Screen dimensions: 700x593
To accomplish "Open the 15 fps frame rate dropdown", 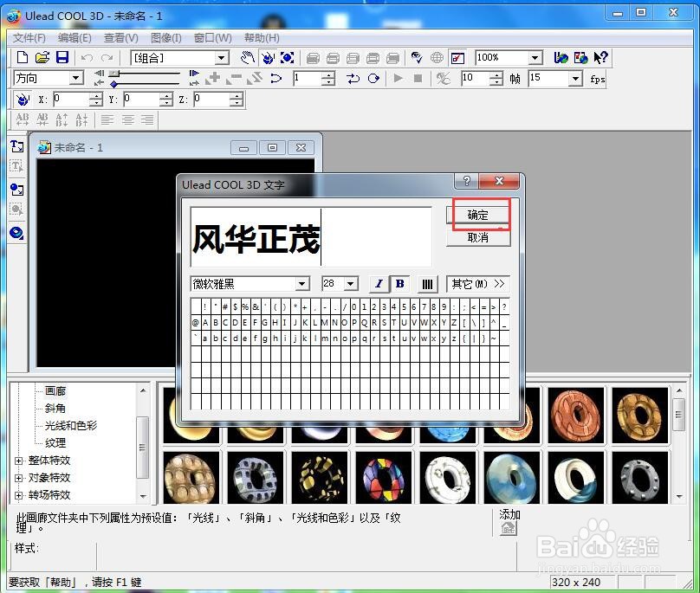I will (576, 79).
